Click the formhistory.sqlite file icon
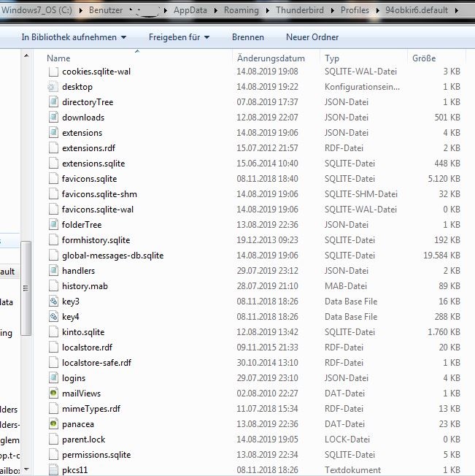Screen dimensions: 475x476 [x=53, y=240]
